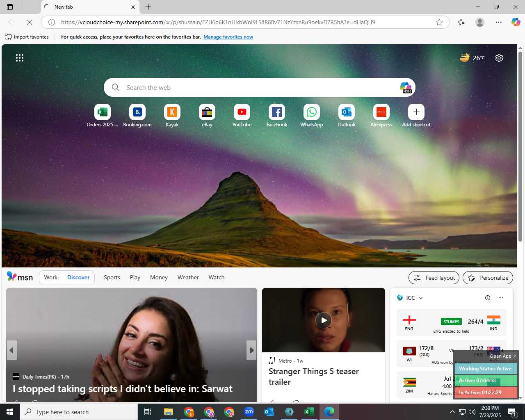Image resolution: width=525 pixels, height=420 pixels.
Task: Click the Daily Times(PK) source label
Action: point(39,377)
